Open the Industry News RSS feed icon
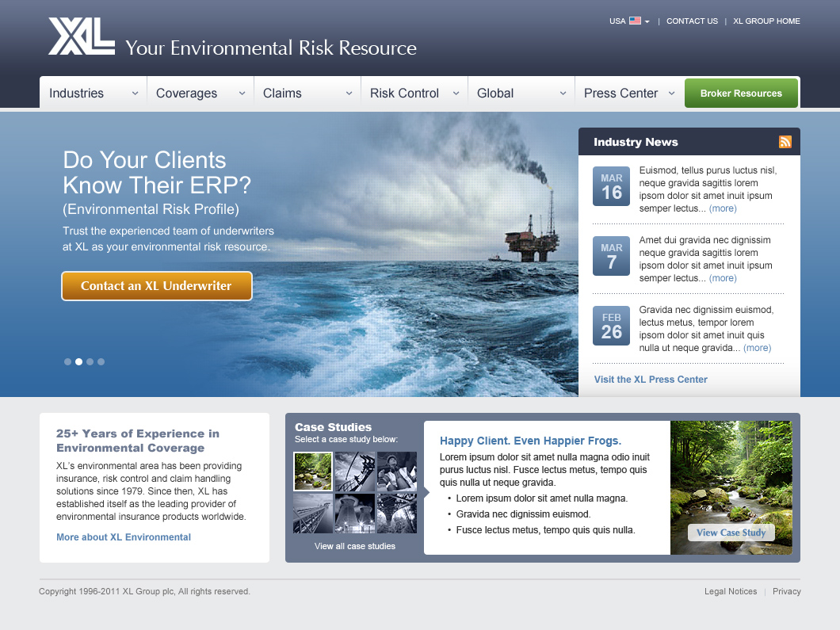This screenshot has height=630, width=840. [785, 142]
